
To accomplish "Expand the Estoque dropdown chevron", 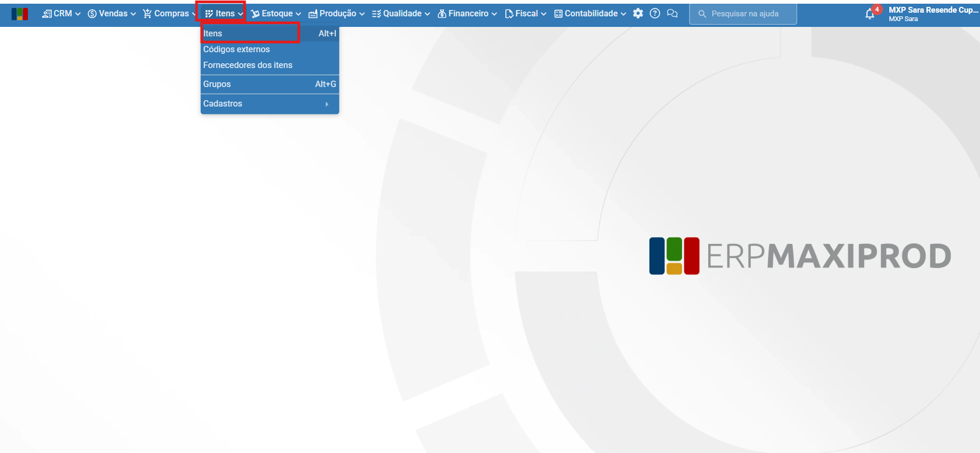I will coord(298,14).
